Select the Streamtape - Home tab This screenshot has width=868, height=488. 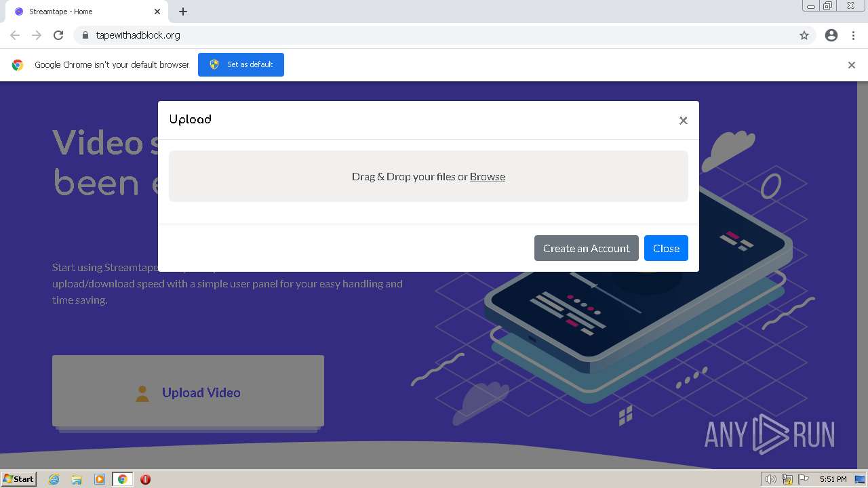click(x=86, y=12)
